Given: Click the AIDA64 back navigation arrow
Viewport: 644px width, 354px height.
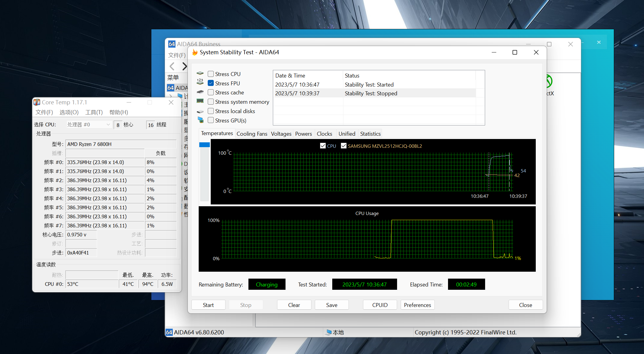Looking at the screenshot, I should [172, 66].
